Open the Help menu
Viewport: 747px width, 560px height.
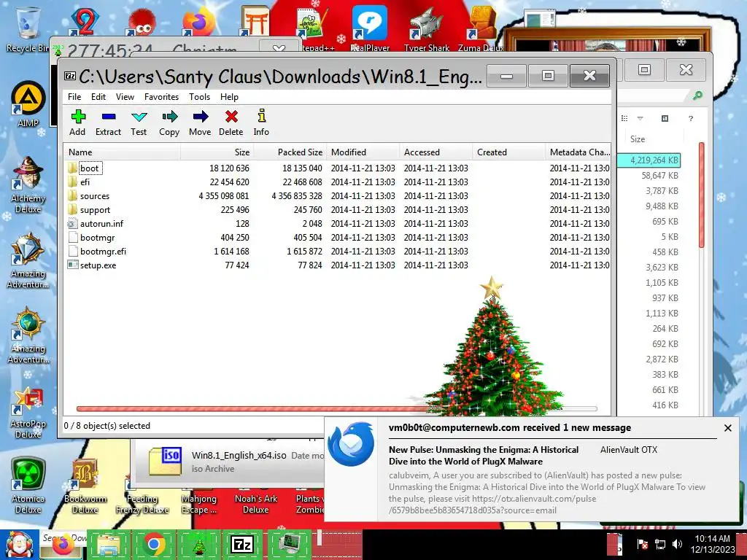[x=229, y=97]
